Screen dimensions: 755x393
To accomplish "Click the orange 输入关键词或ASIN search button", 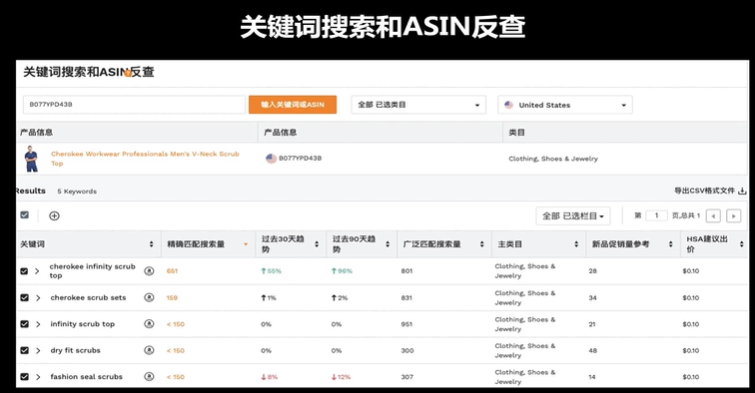I will pos(292,105).
